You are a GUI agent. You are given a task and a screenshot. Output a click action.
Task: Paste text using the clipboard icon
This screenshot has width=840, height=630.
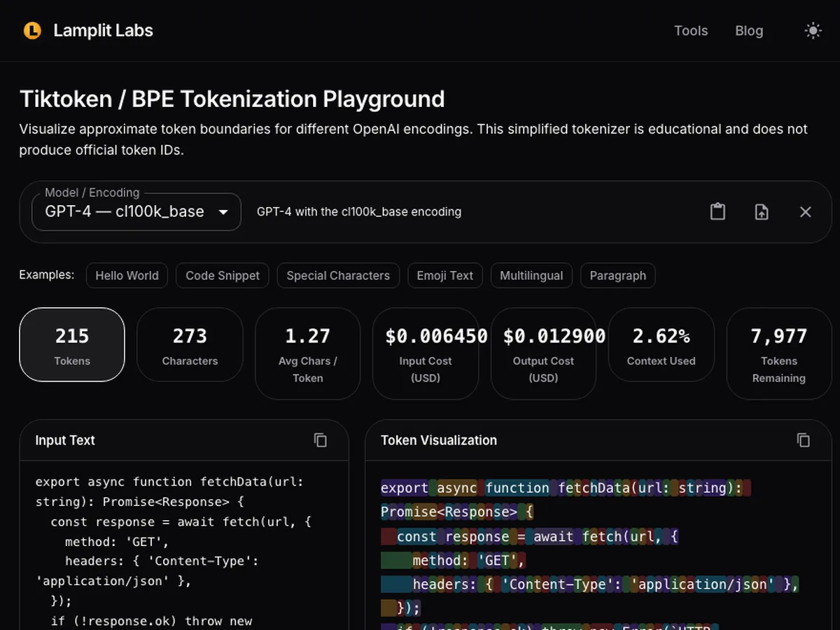tap(717, 211)
